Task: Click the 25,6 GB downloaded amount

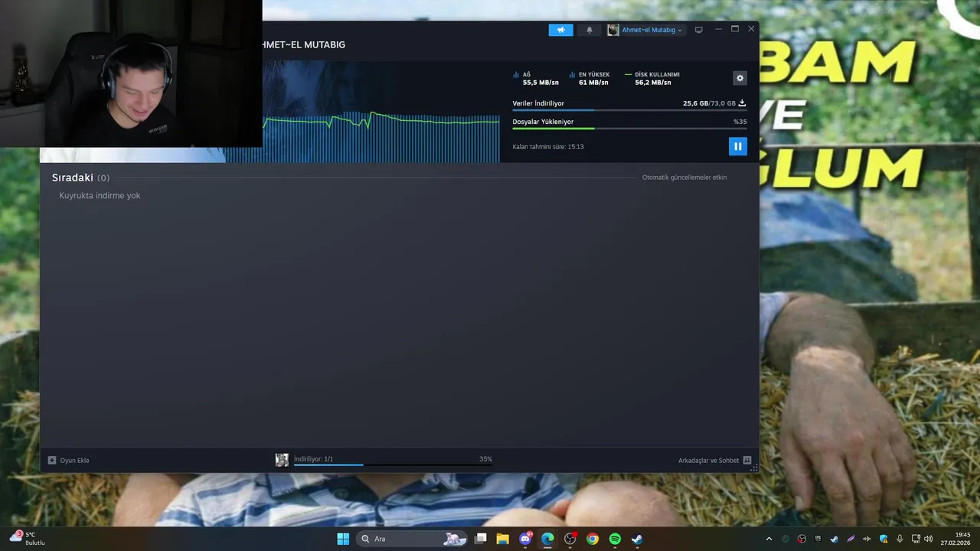Action: pos(695,103)
